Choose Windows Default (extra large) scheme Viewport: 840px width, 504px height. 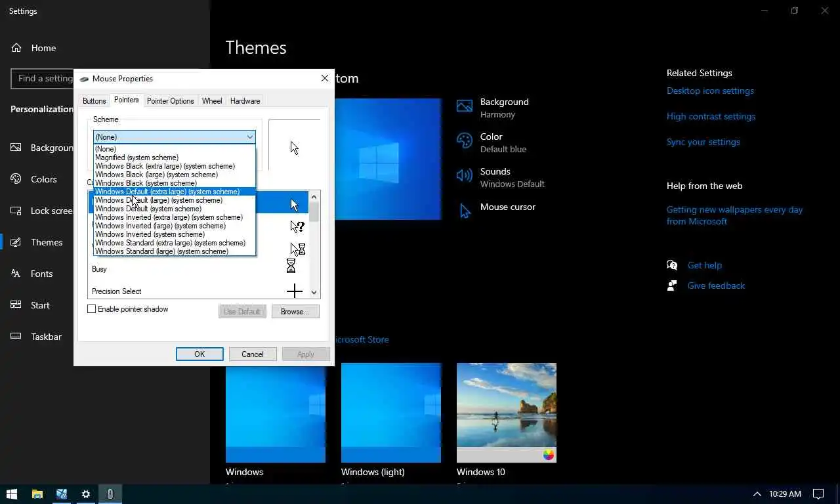174,192
